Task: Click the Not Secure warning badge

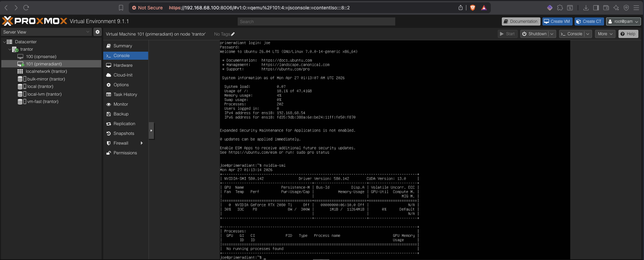Action: pos(147,8)
